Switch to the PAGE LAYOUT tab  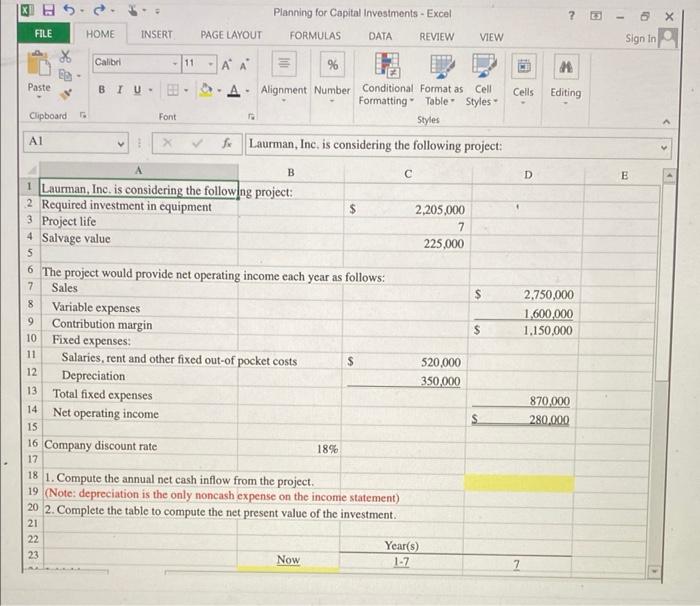(x=231, y=35)
